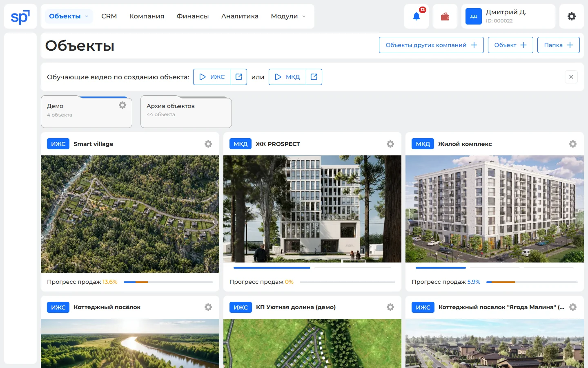This screenshot has height=368, width=588.
Task: Open Жилой комплекс card settings gear
Action: point(573,144)
